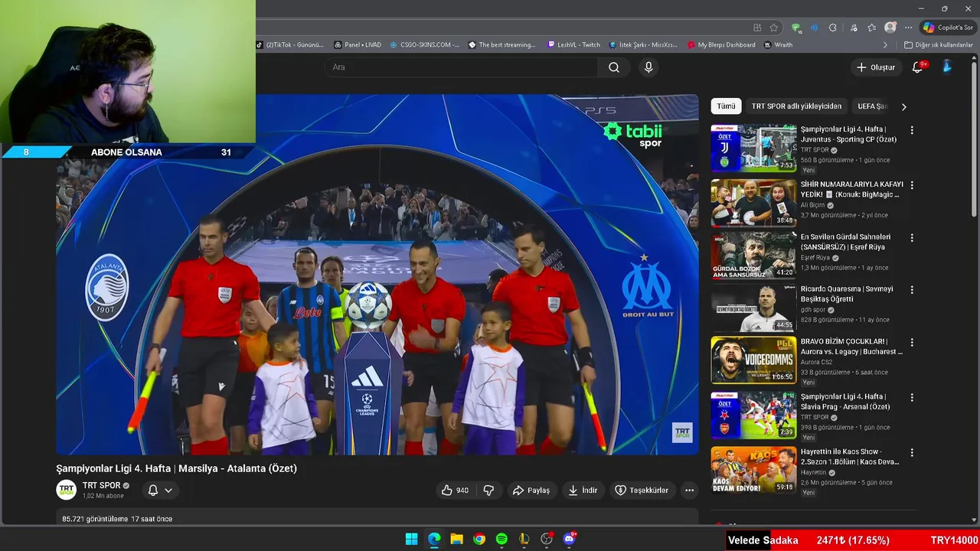Image resolution: width=980 pixels, height=551 pixels.
Task: Open Edge extensions puzzle icon
Action: pos(832,28)
